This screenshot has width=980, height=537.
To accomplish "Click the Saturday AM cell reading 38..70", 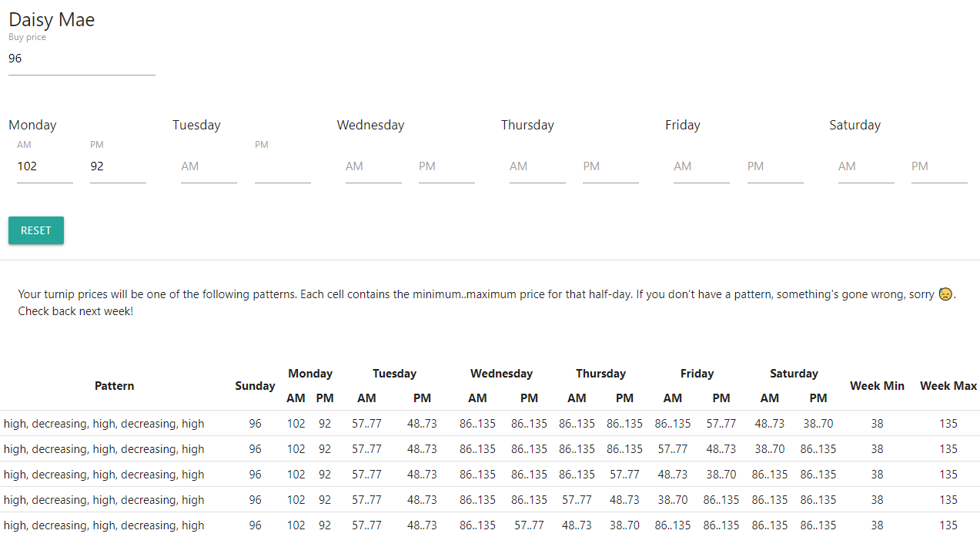I will pos(770,449).
